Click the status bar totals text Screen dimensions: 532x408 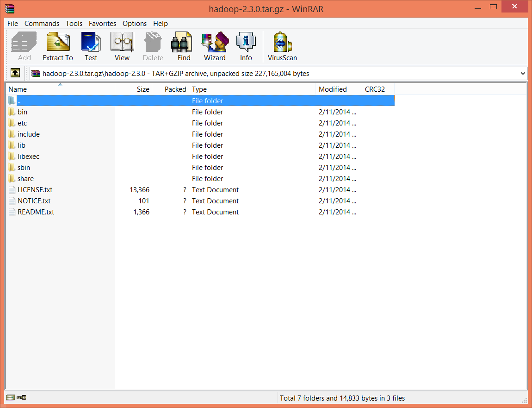click(342, 398)
